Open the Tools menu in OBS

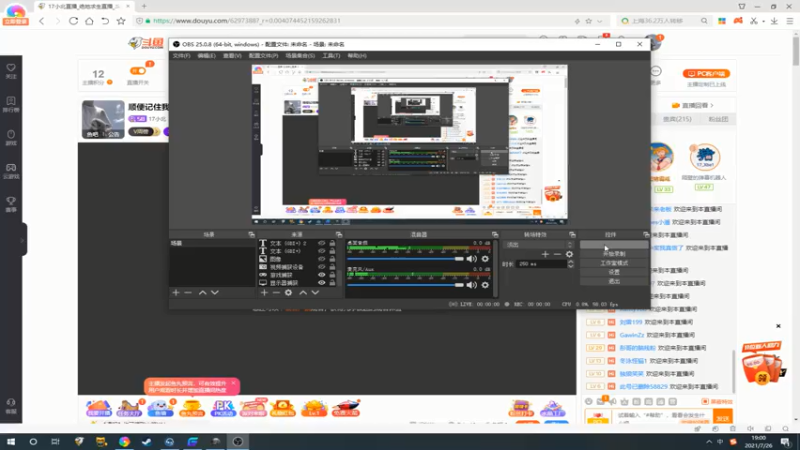tap(331, 56)
